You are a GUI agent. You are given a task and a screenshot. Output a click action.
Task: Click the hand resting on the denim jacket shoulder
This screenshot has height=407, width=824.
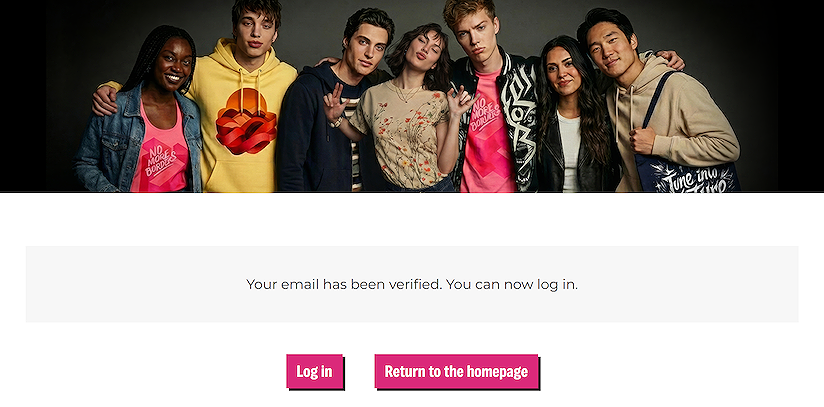pos(105,100)
